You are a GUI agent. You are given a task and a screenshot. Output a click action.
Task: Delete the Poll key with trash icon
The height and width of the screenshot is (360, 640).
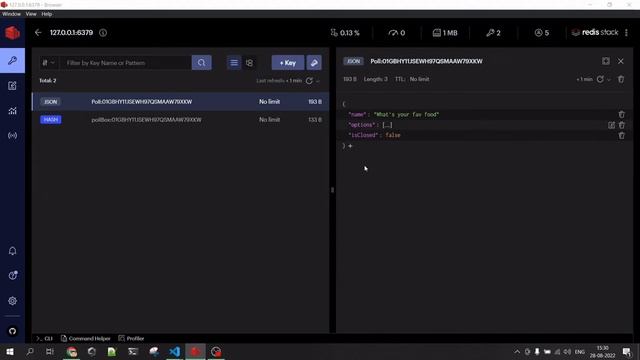tap(621, 79)
